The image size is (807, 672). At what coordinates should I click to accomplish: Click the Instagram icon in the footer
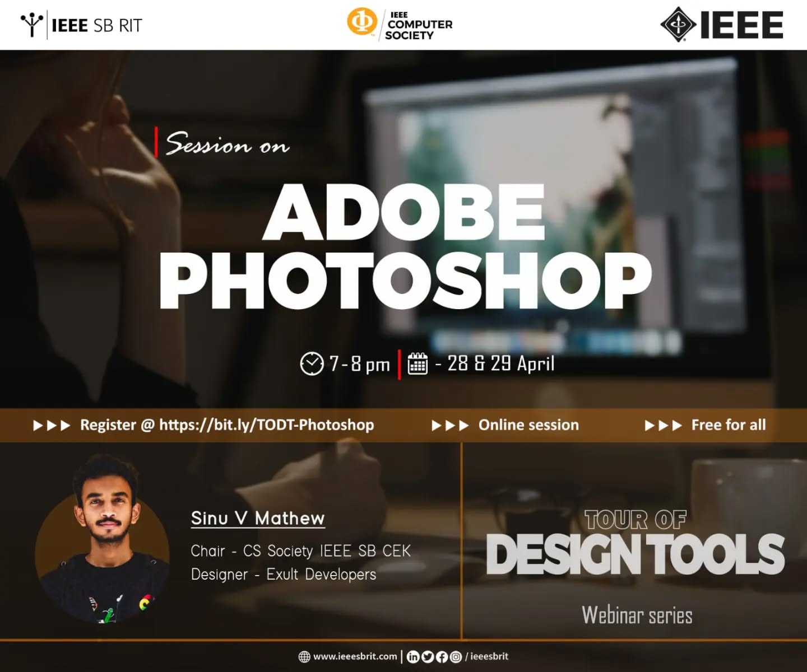456,656
